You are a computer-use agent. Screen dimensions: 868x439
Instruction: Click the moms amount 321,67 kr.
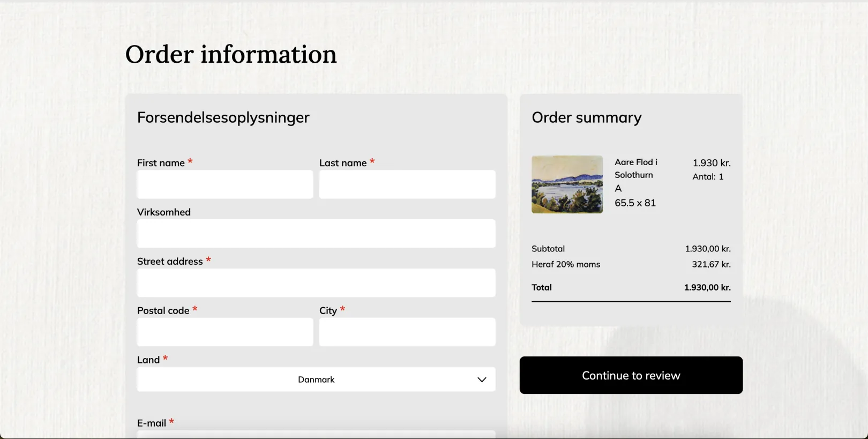point(711,264)
